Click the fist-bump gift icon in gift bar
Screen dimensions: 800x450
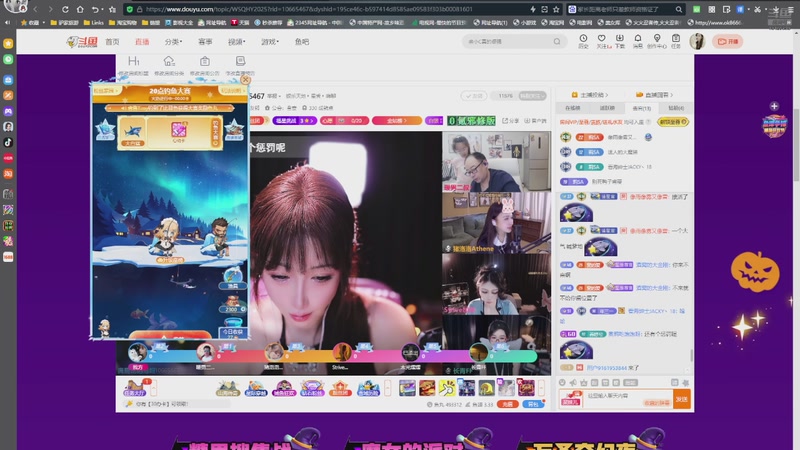point(447,388)
